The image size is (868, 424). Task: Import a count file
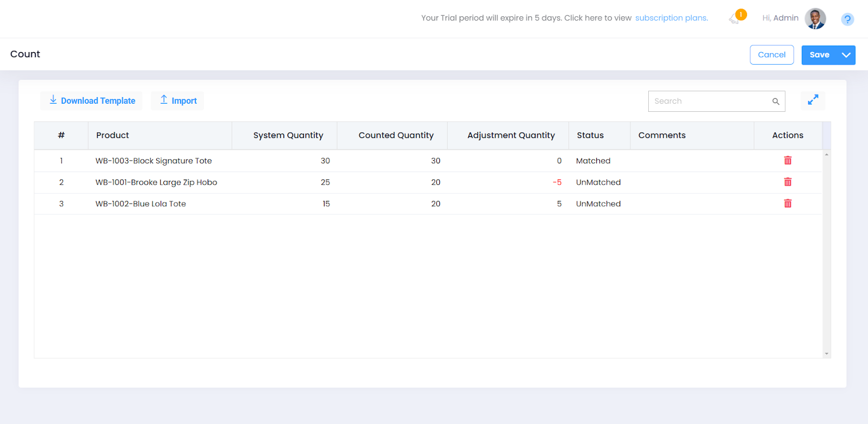tap(178, 101)
